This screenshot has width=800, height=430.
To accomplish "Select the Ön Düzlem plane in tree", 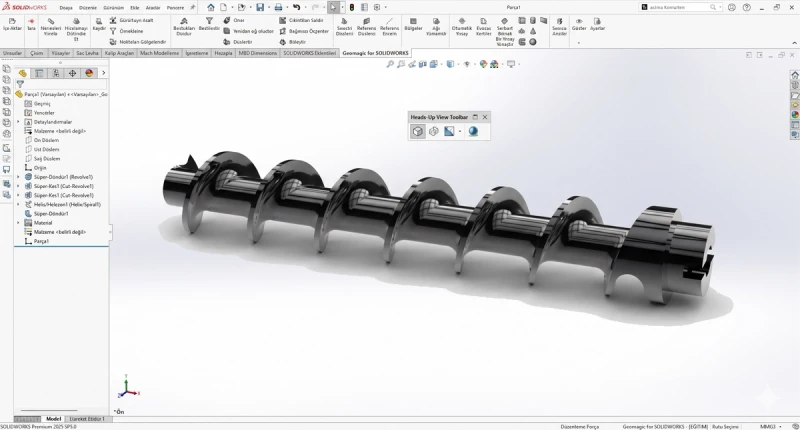I will coord(46,140).
